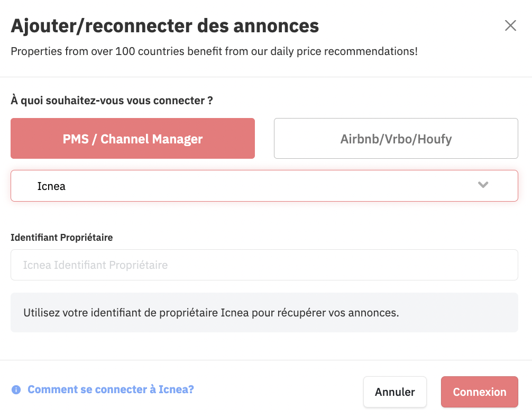This screenshot has height=417, width=532.
Task: Switch to Airbnb/Vrbo/Houfy option
Action: (x=396, y=138)
